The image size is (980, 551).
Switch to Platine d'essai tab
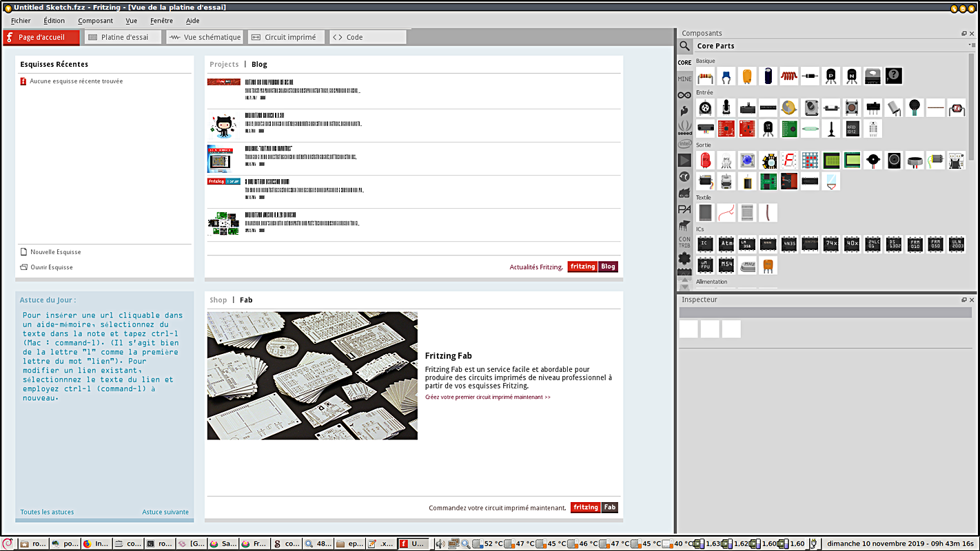123,37
